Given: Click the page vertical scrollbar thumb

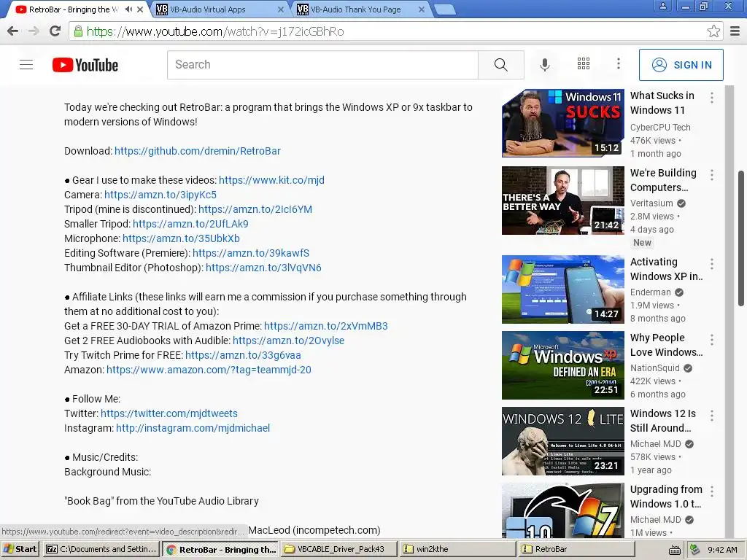Looking at the screenshot, I should (741, 238).
